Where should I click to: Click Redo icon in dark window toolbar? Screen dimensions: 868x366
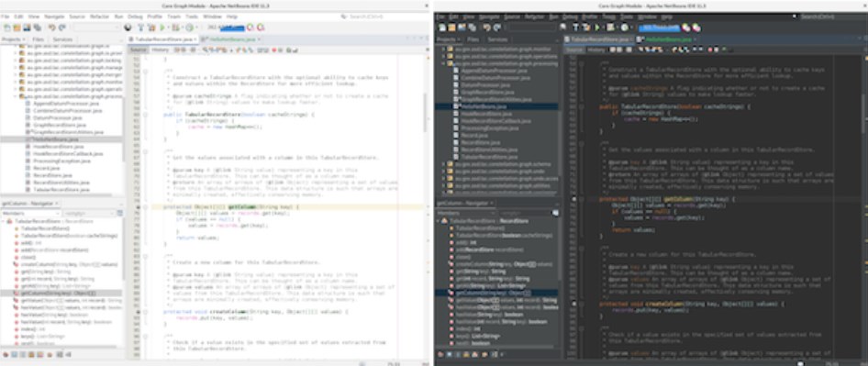[x=497, y=28]
